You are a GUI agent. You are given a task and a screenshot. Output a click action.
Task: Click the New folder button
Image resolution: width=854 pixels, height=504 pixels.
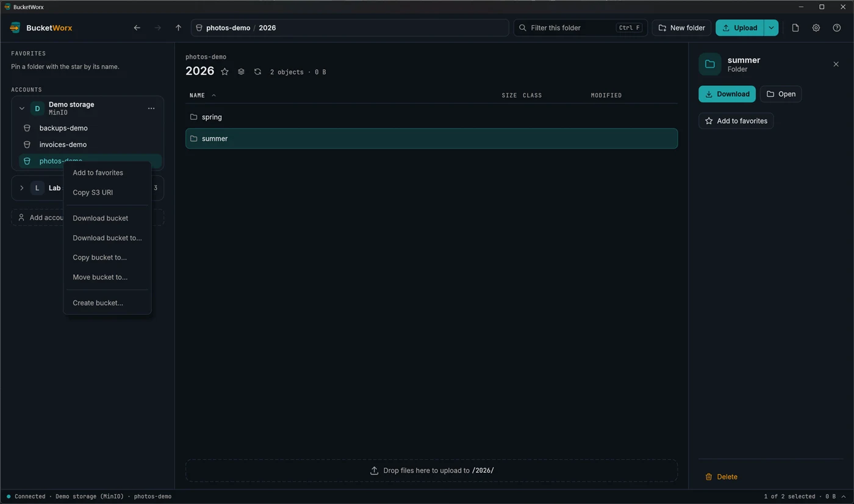pyautogui.click(x=681, y=28)
